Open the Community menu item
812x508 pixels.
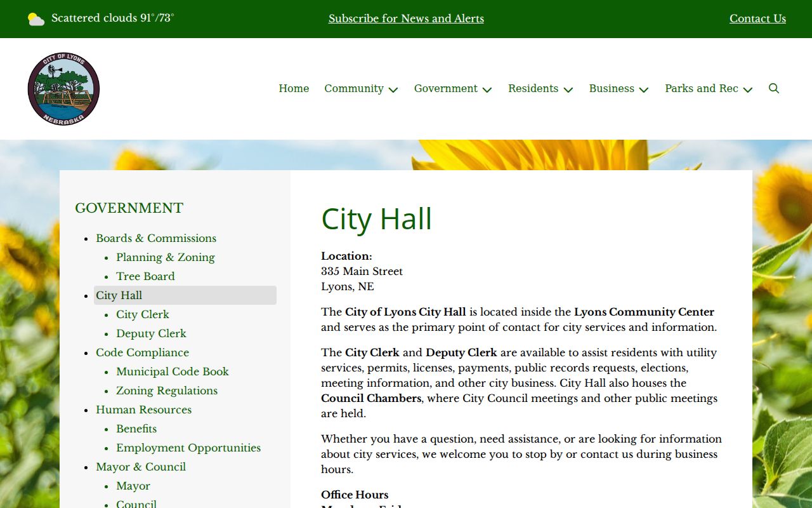point(354,88)
